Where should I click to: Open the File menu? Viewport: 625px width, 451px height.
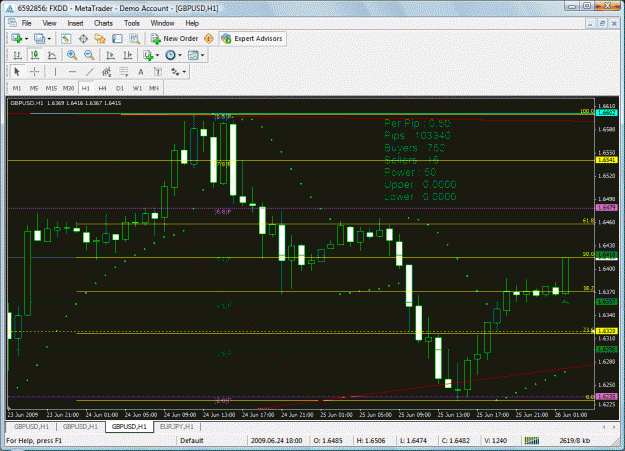[26, 23]
